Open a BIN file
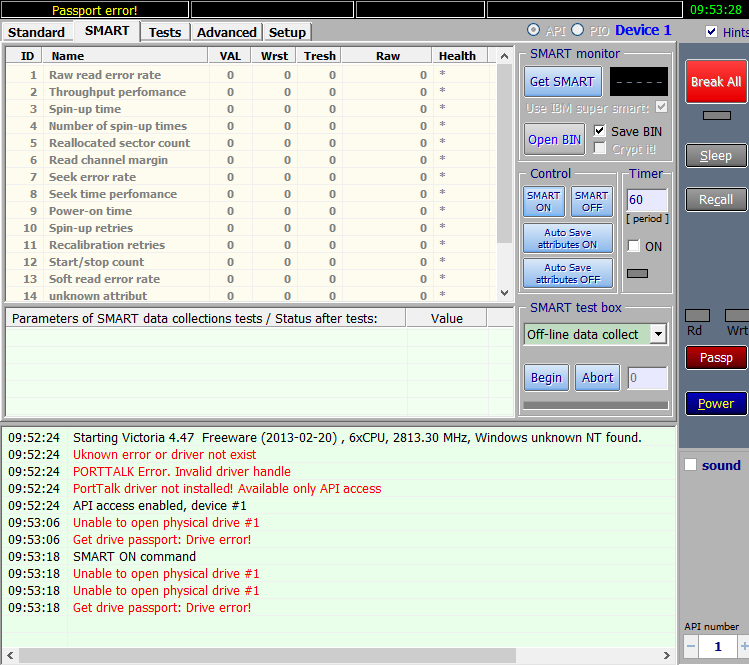Screen dimensions: 749x665 554,139
